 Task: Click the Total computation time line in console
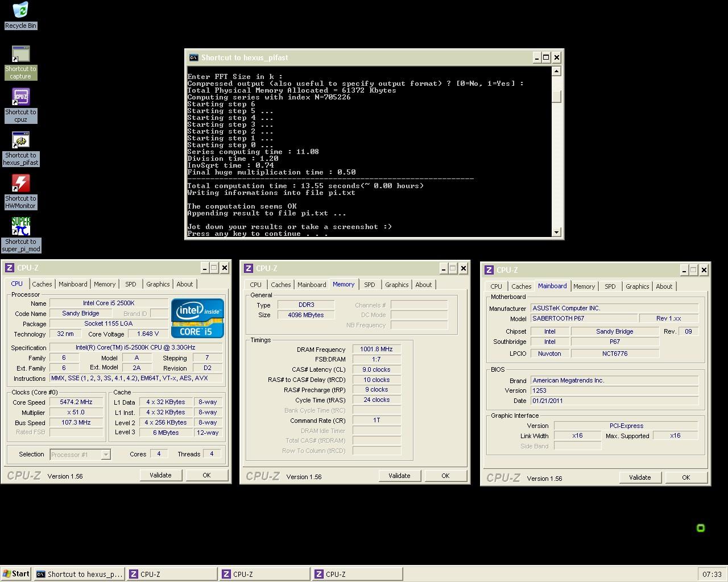pos(306,186)
